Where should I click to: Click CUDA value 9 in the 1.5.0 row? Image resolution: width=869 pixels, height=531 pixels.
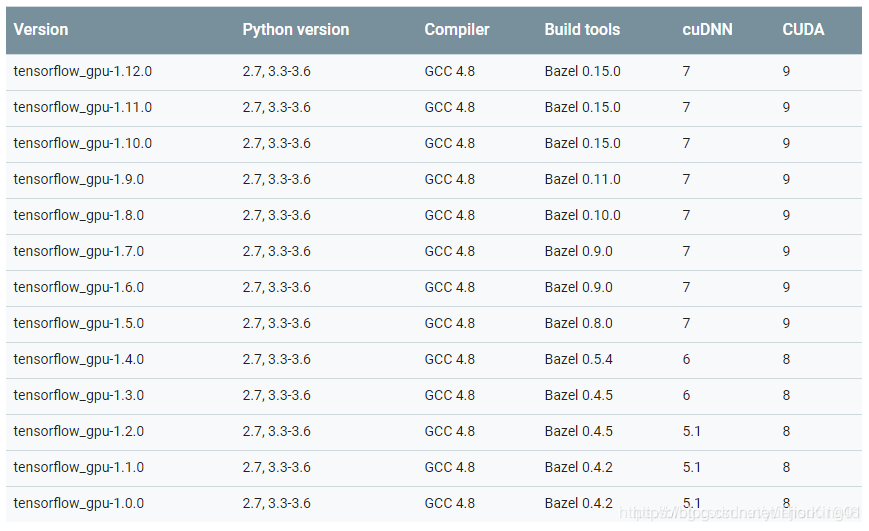tap(786, 324)
